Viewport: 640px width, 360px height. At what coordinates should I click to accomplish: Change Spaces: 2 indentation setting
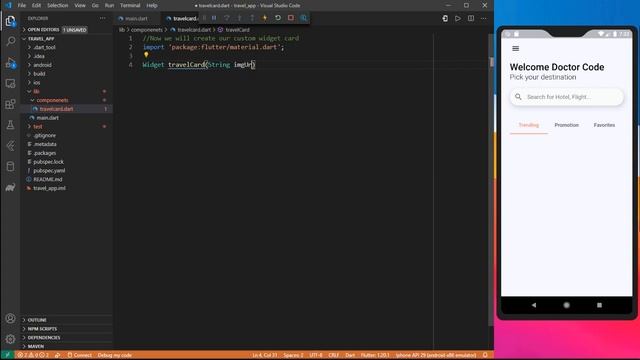293,355
